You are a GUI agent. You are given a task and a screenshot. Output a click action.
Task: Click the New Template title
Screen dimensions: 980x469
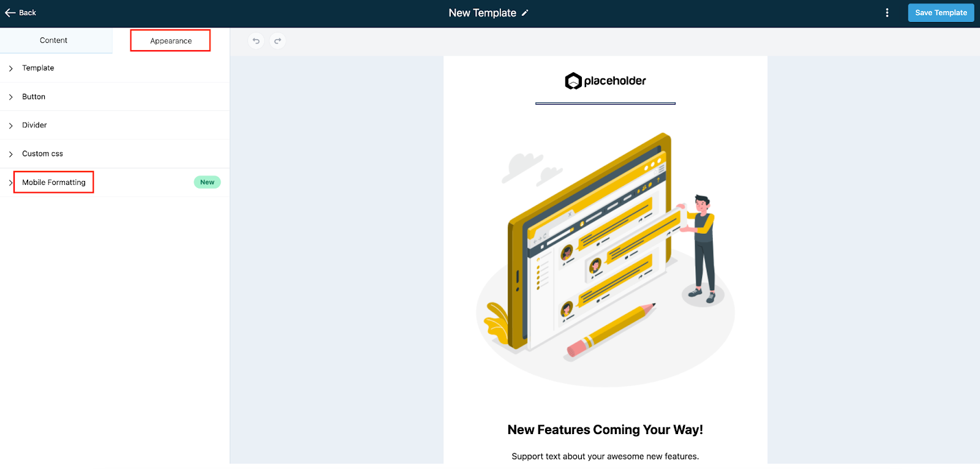point(482,13)
